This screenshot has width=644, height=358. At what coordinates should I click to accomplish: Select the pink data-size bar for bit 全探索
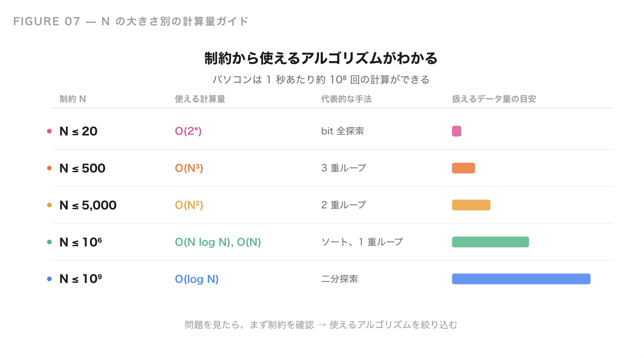(x=456, y=131)
